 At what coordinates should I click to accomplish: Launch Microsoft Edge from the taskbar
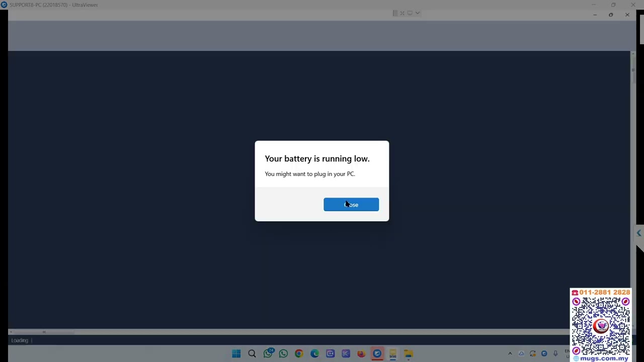(x=314, y=353)
